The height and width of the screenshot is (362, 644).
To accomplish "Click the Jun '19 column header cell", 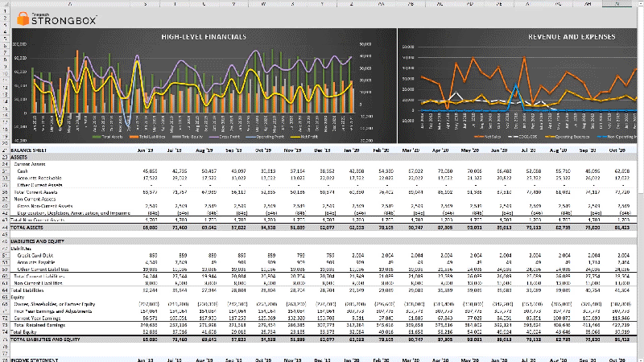I will click(146, 150).
